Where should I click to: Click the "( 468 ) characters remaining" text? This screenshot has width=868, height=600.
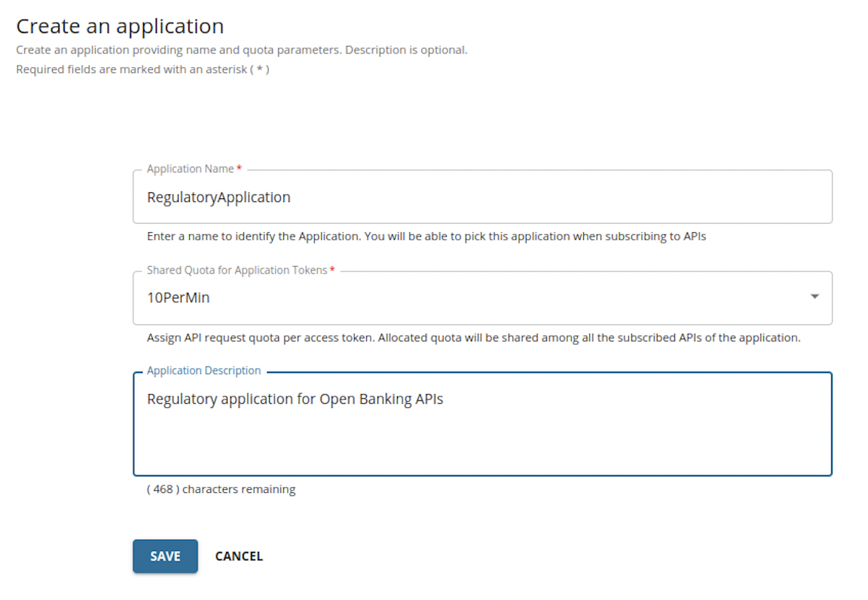(221, 489)
